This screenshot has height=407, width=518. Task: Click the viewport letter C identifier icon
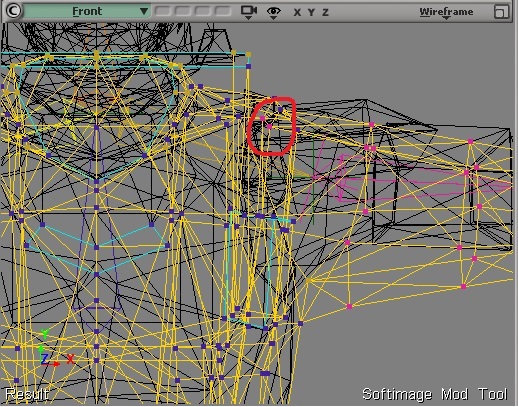coord(13,11)
